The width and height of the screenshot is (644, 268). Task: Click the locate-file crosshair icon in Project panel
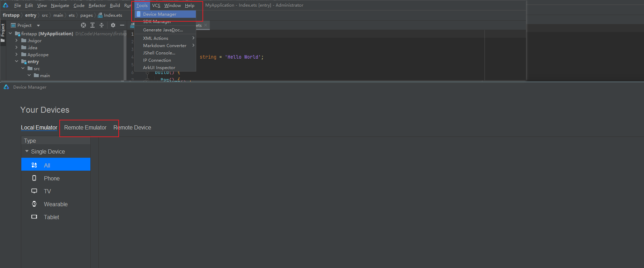83,25
